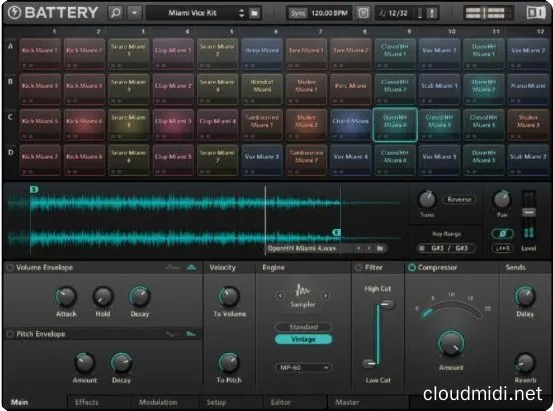This screenshot has width=553, height=411.
Task: Click the 12/32 voices counter display
Action: (x=394, y=13)
